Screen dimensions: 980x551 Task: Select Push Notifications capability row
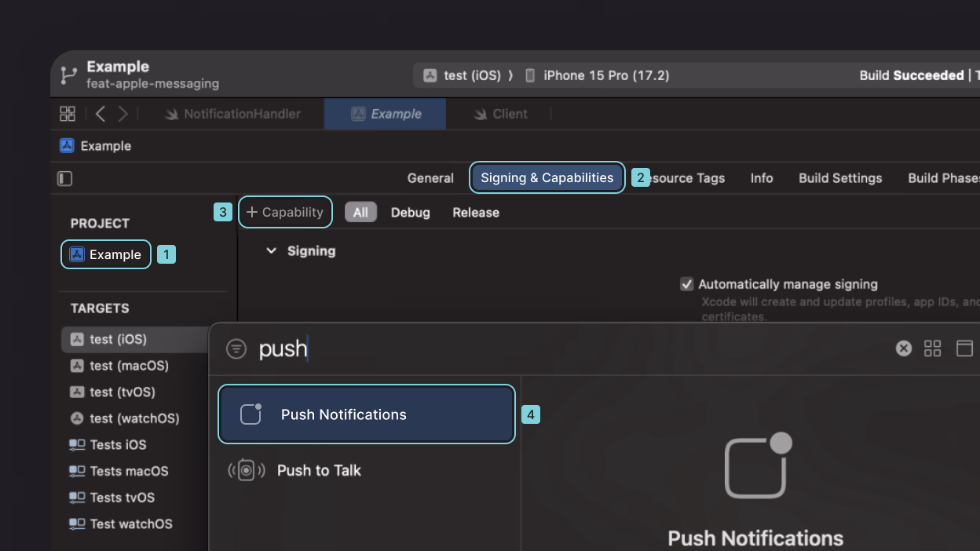coord(367,414)
